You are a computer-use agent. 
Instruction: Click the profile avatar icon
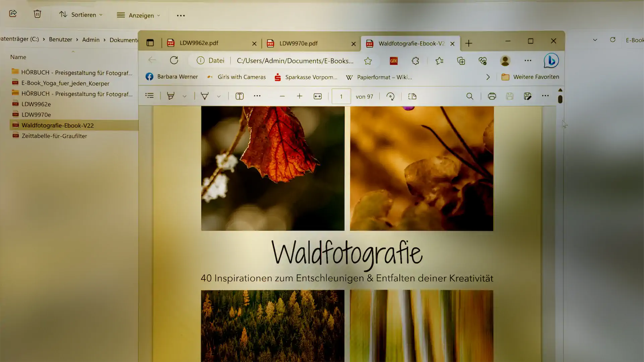pos(505,61)
